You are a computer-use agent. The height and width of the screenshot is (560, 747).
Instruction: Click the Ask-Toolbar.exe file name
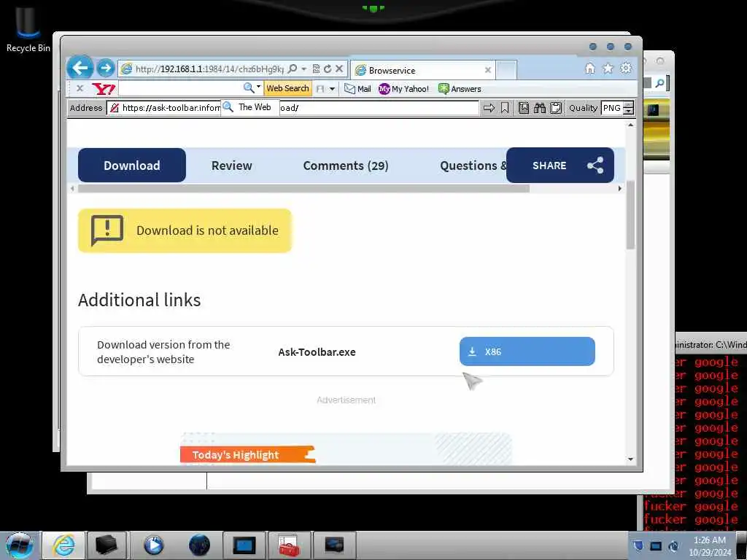(317, 352)
